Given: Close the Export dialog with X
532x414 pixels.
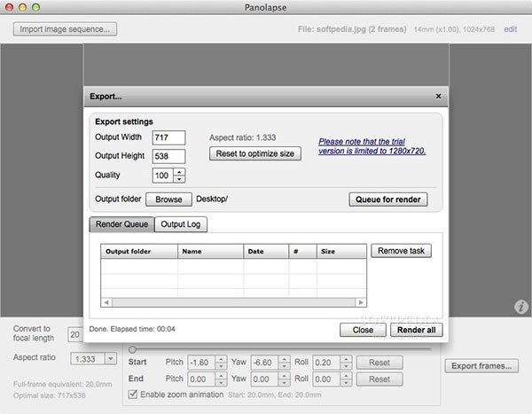Looking at the screenshot, I should [438, 97].
